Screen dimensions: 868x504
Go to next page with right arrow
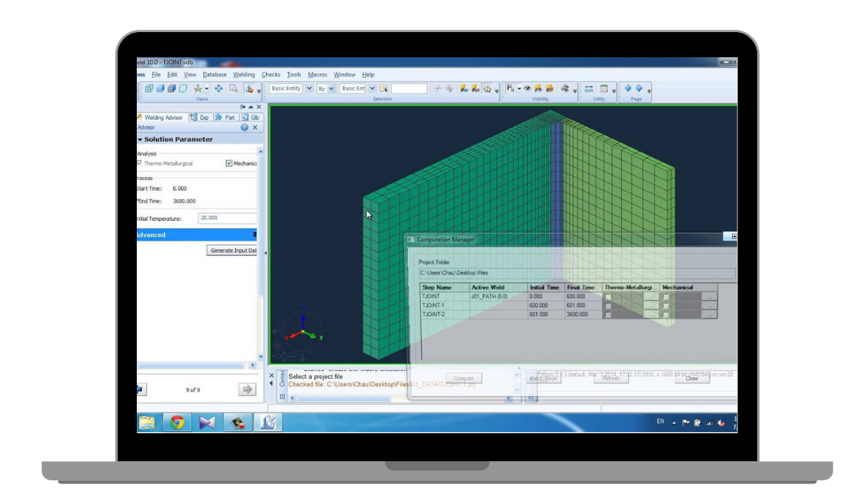tap(640, 89)
